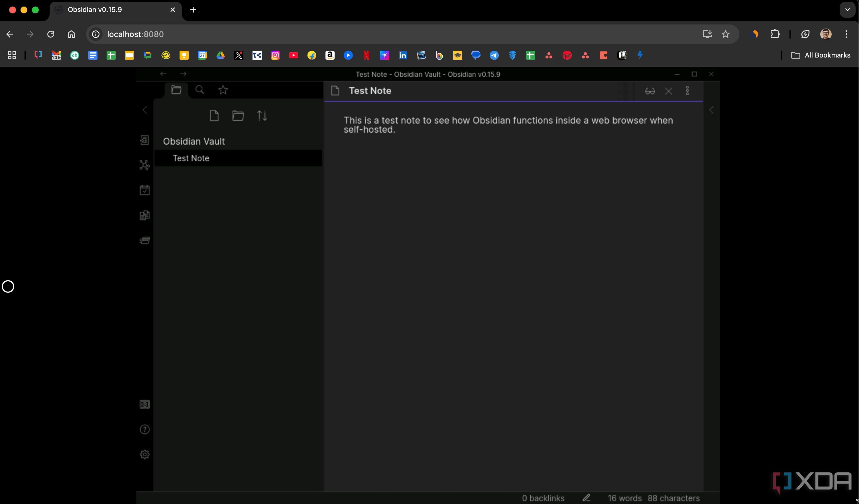The image size is (859, 504).
Task: Open the file explorer tab in Obsidian
Action: pos(176,90)
